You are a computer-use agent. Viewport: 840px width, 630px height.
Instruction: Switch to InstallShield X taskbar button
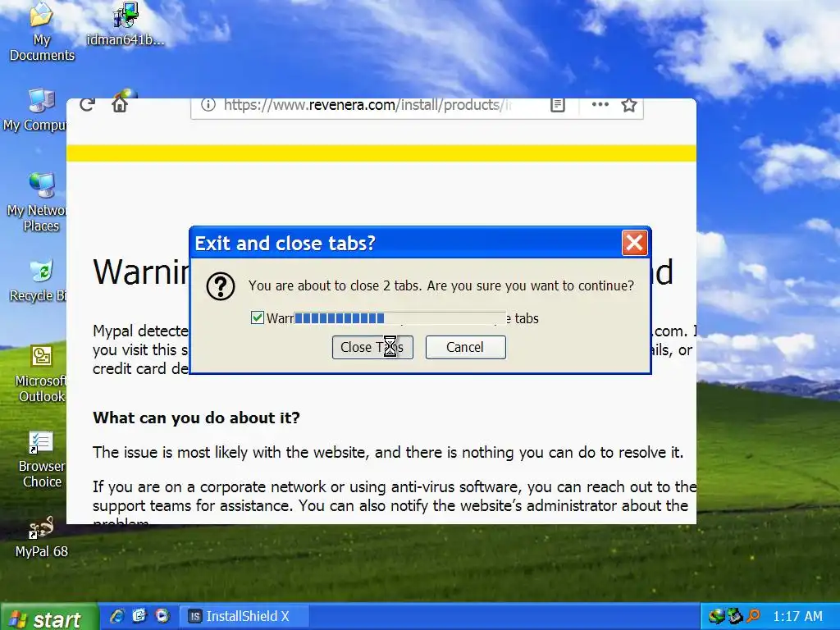244,617
